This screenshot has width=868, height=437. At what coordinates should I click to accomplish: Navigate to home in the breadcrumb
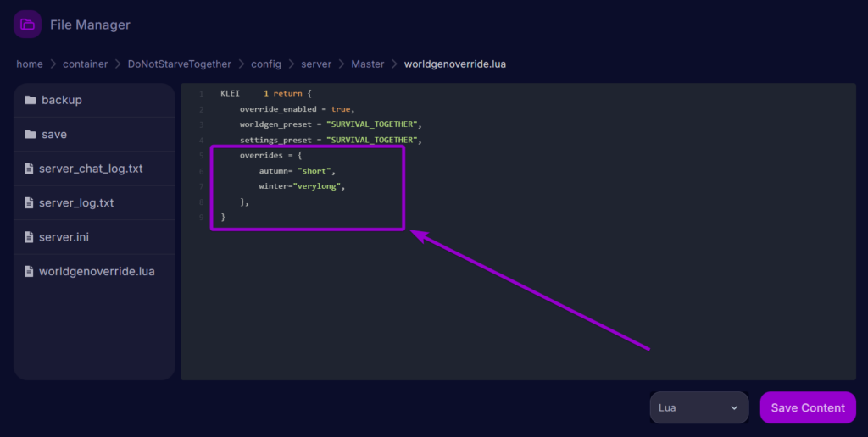pos(30,64)
